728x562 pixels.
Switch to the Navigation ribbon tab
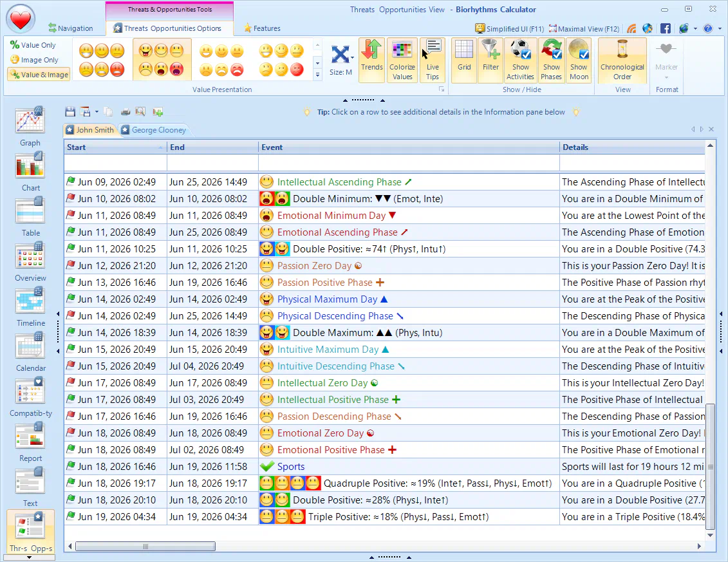click(71, 28)
